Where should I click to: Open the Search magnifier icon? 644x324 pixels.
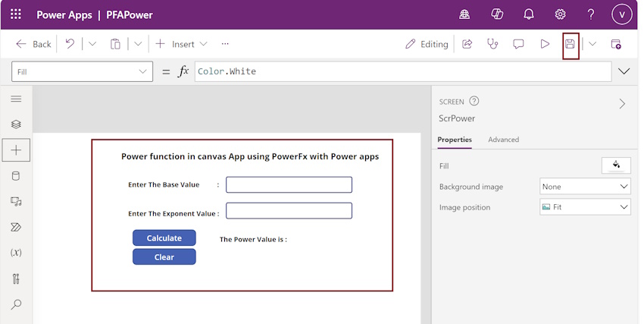(16, 304)
